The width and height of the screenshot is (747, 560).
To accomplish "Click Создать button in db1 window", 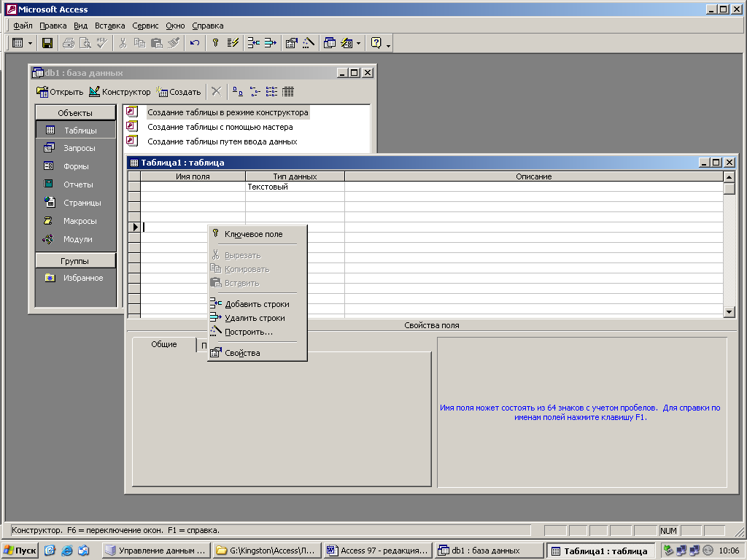I will [179, 92].
